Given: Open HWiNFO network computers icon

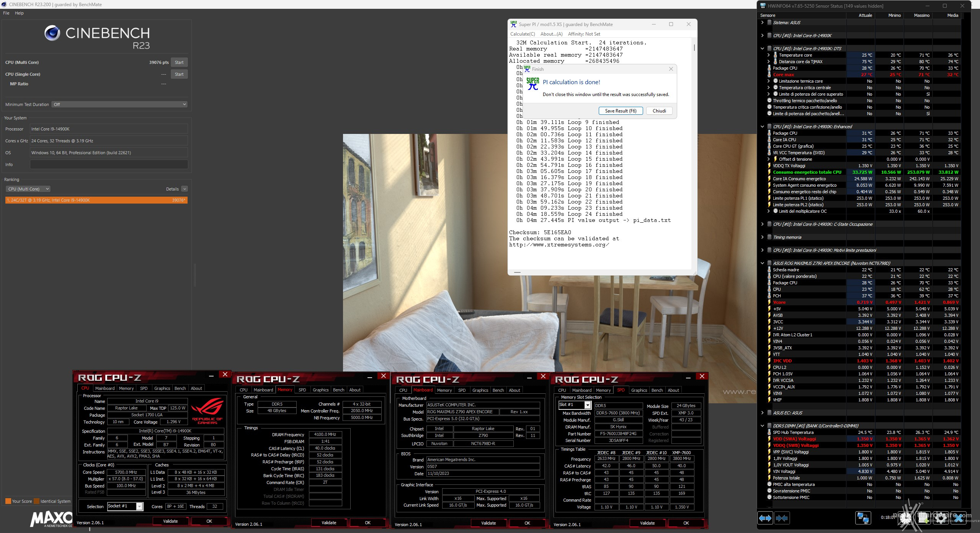Looking at the screenshot, I should click(x=863, y=518).
